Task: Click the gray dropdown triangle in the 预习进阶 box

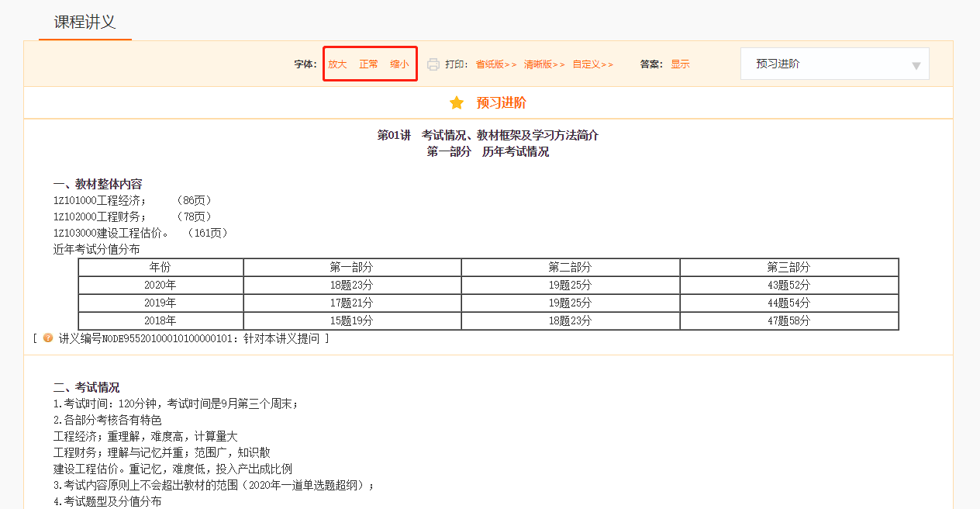Action: point(915,64)
